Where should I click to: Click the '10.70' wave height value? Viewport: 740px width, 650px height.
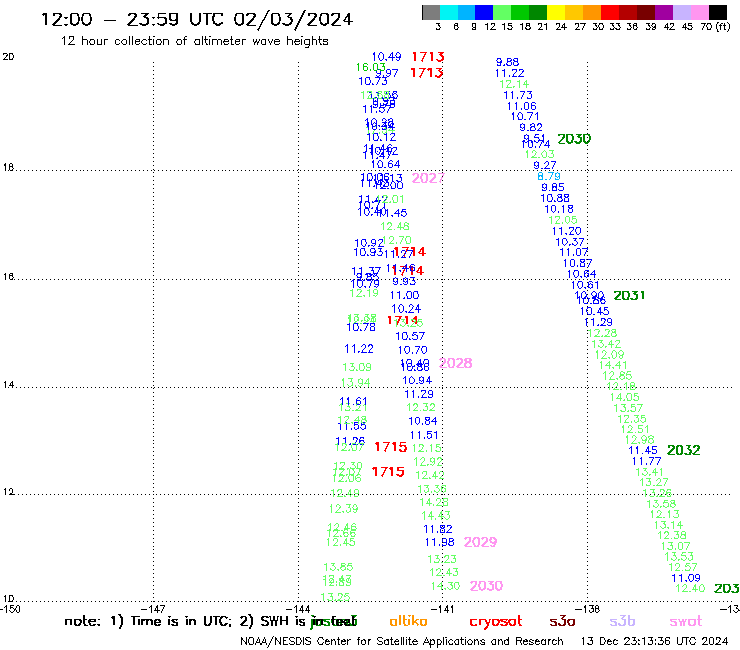pyautogui.click(x=412, y=350)
